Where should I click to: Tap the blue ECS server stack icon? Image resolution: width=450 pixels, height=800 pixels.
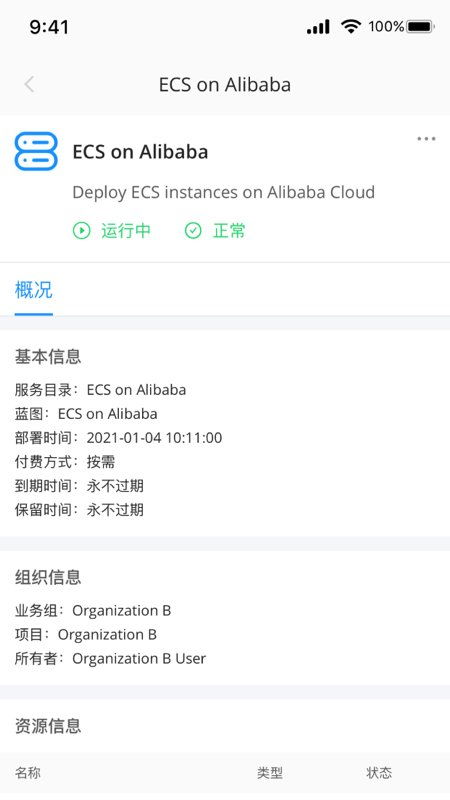pyautogui.click(x=36, y=151)
